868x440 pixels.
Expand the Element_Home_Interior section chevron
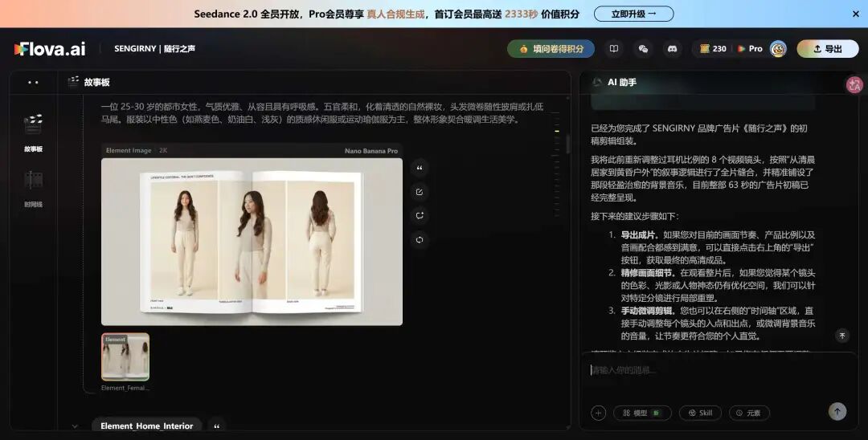point(75,426)
